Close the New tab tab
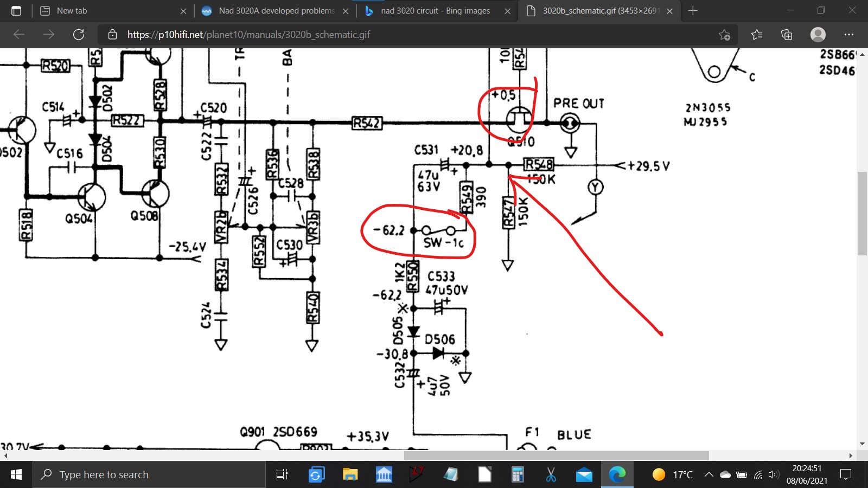Screen dimensions: 868x488 183,11
